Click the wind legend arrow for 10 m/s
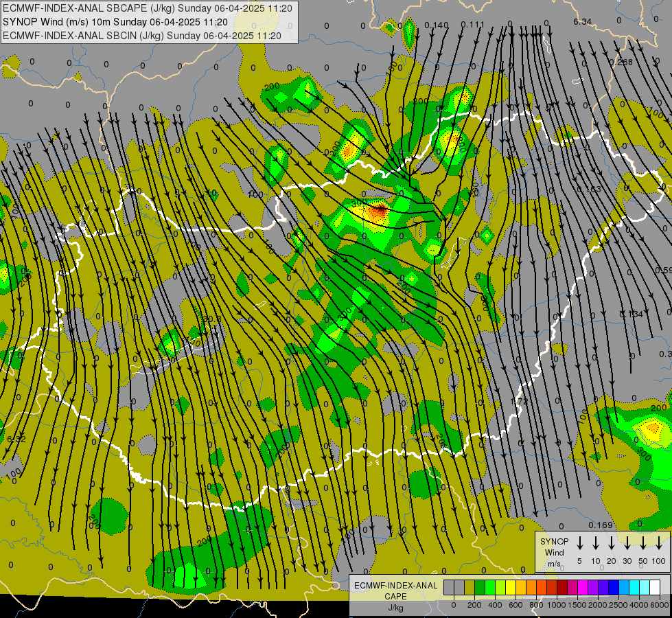 coord(595,542)
